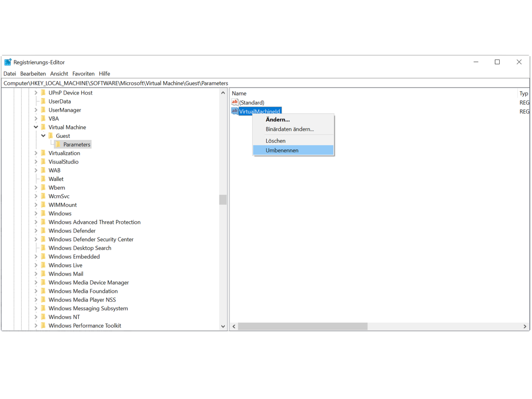This screenshot has width=532, height=399.
Task: Expand the Windows NT node
Action: coord(36,317)
